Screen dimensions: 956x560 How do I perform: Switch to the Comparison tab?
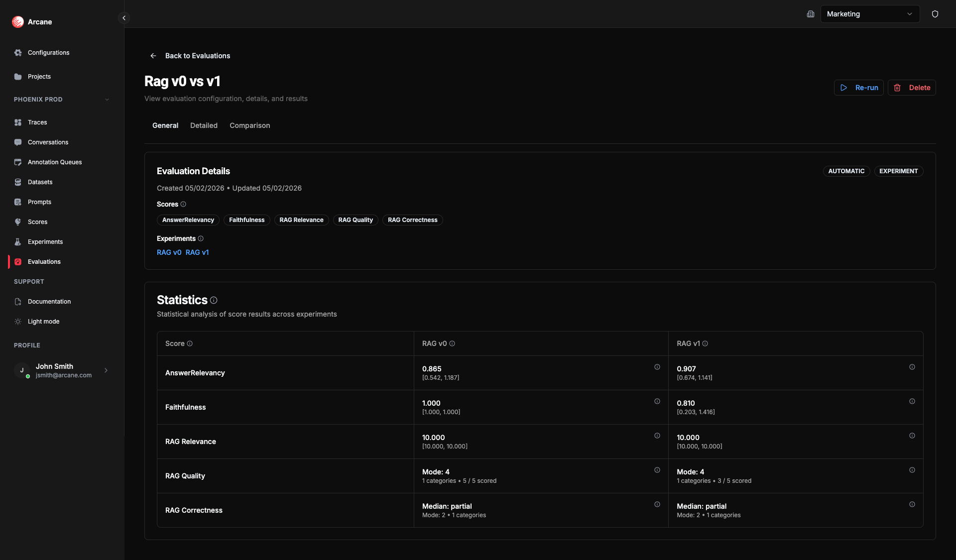tap(249, 125)
